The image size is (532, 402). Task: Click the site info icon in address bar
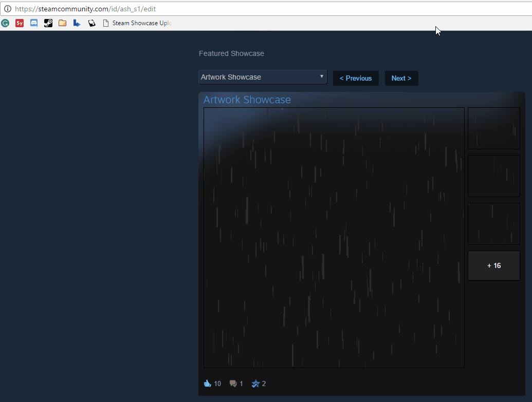coord(8,9)
